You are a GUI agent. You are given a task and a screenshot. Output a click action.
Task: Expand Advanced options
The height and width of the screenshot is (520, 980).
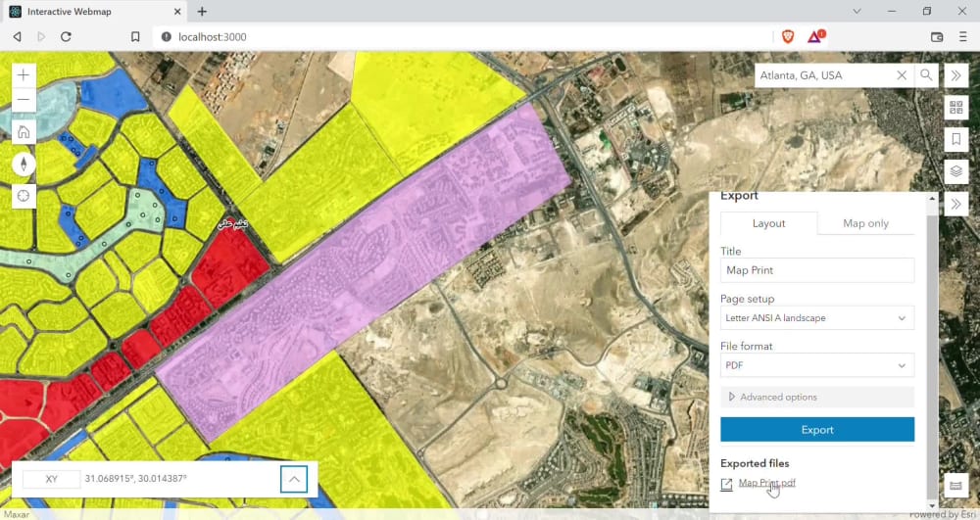pos(817,397)
